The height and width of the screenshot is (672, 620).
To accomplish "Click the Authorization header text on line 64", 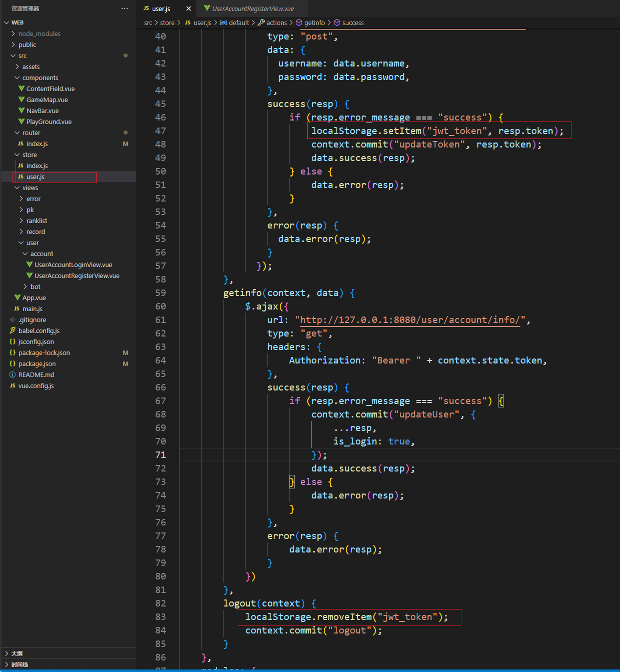I will (324, 360).
